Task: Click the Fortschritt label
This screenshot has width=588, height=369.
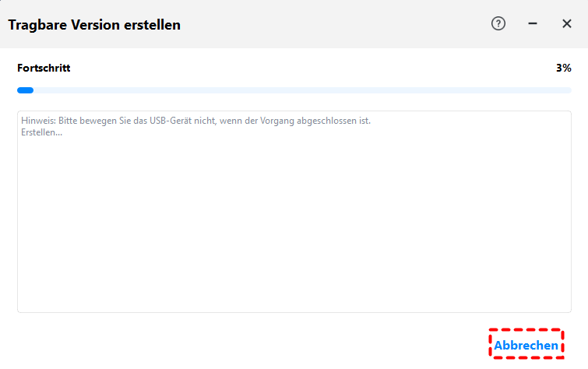Action: pos(44,68)
